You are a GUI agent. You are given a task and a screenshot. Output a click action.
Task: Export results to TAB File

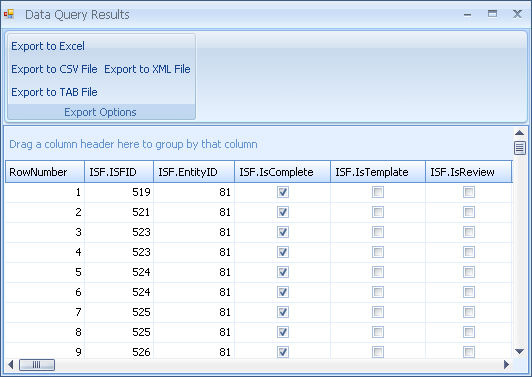click(54, 92)
